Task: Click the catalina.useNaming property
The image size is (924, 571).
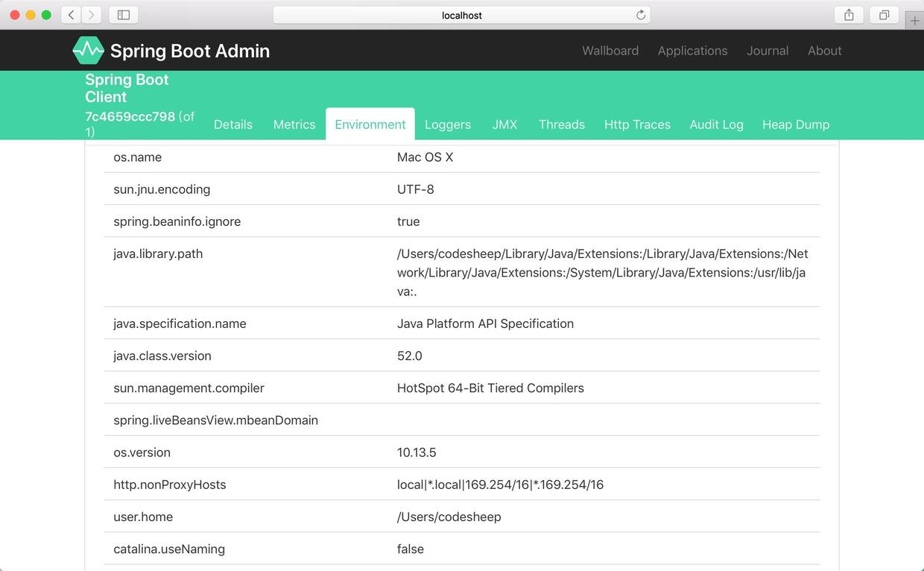Action: pyautogui.click(x=169, y=549)
